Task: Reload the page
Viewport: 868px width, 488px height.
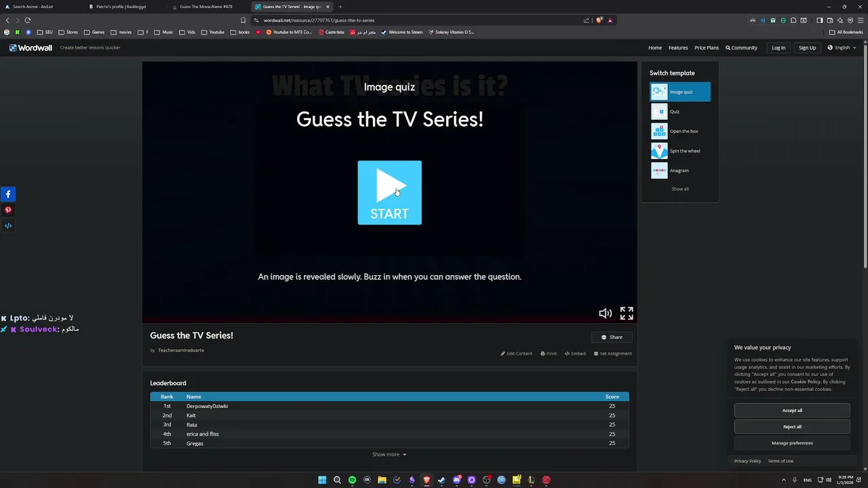Action: [x=28, y=20]
